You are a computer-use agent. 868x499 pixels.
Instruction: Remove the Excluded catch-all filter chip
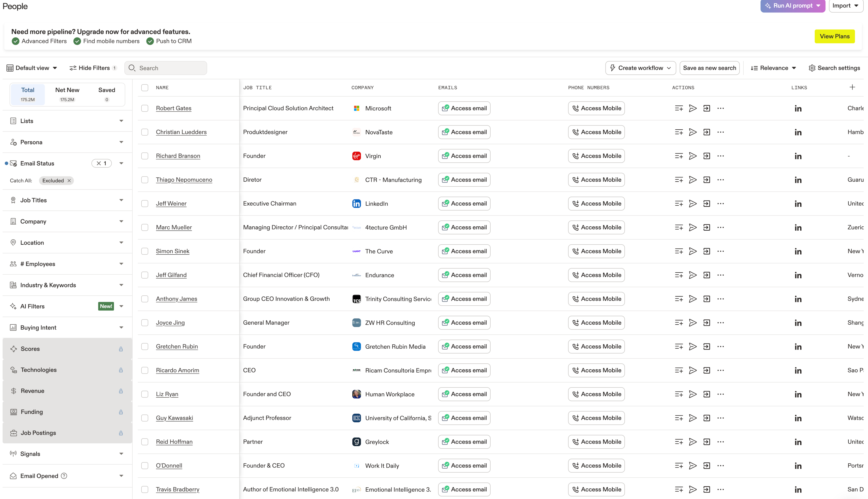click(69, 181)
